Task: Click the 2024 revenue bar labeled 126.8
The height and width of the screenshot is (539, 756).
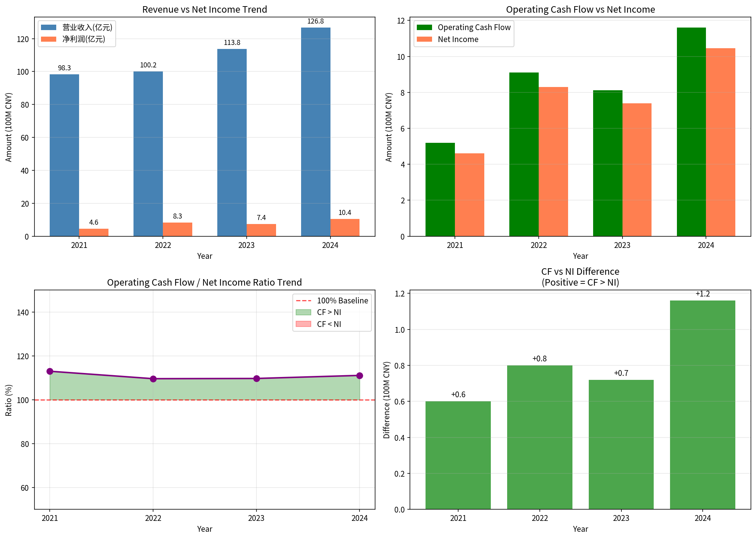Action: click(x=316, y=130)
